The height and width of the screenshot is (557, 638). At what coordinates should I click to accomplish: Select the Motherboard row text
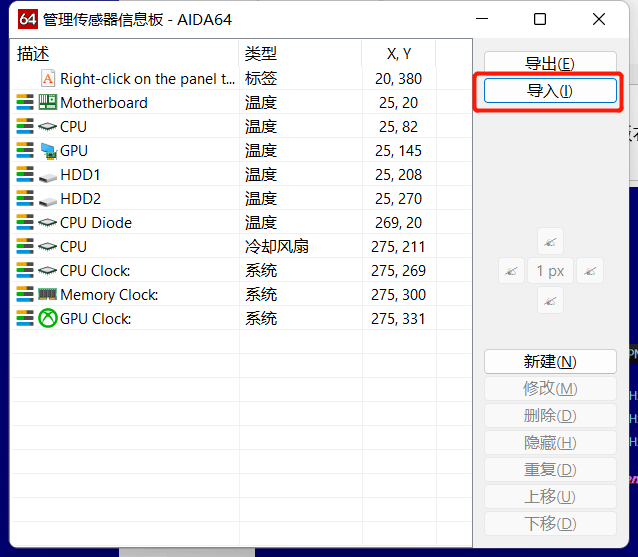pyautogui.click(x=104, y=103)
